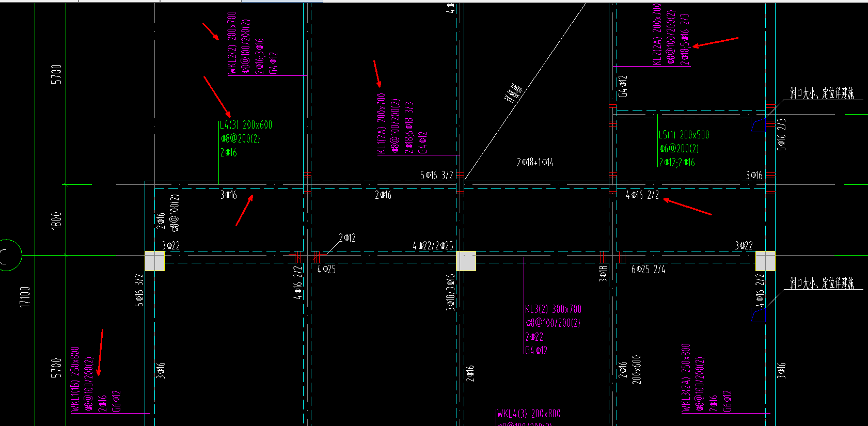The height and width of the screenshot is (426, 868).
Task: Click the 'Φ6@200(2)' stirrup annotation
Action: (x=679, y=149)
